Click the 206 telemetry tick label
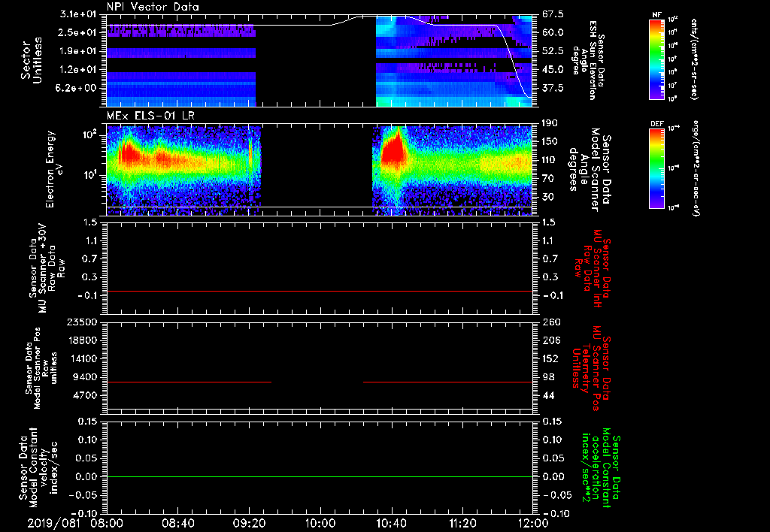Image resolution: width=770 pixels, height=532 pixels. coord(550,340)
